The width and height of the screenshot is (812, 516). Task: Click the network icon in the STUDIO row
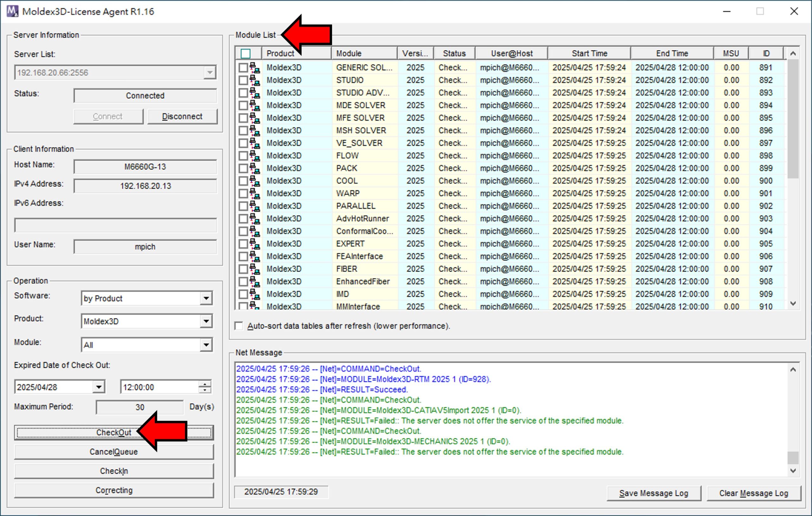point(255,80)
